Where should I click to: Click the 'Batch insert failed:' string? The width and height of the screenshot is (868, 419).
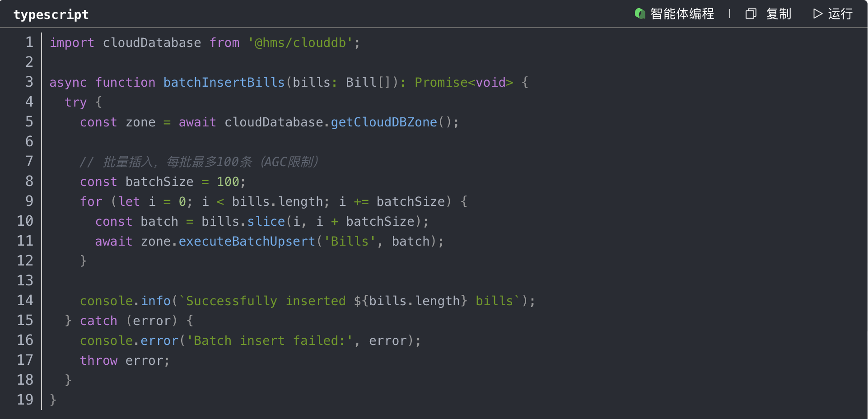270,341
